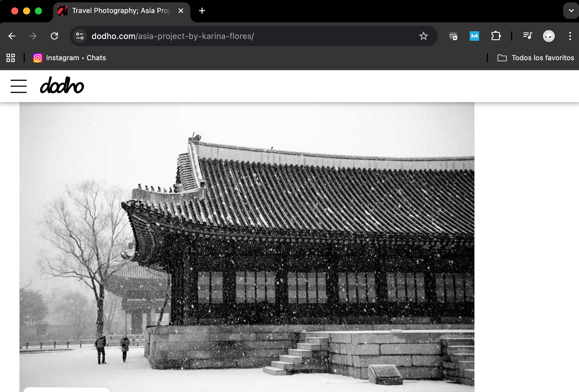Click the snowy Korean palace photo
Image resolution: width=579 pixels, height=392 pixels.
[247, 247]
